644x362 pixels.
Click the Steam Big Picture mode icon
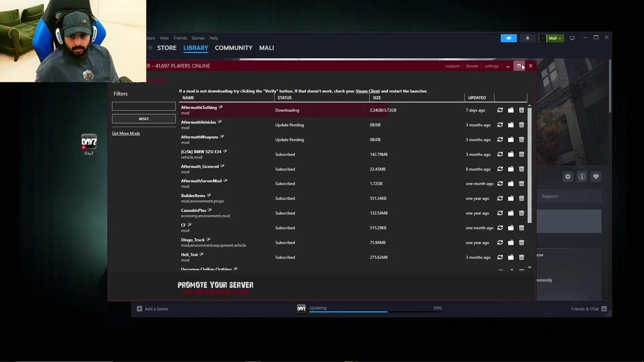572,38
